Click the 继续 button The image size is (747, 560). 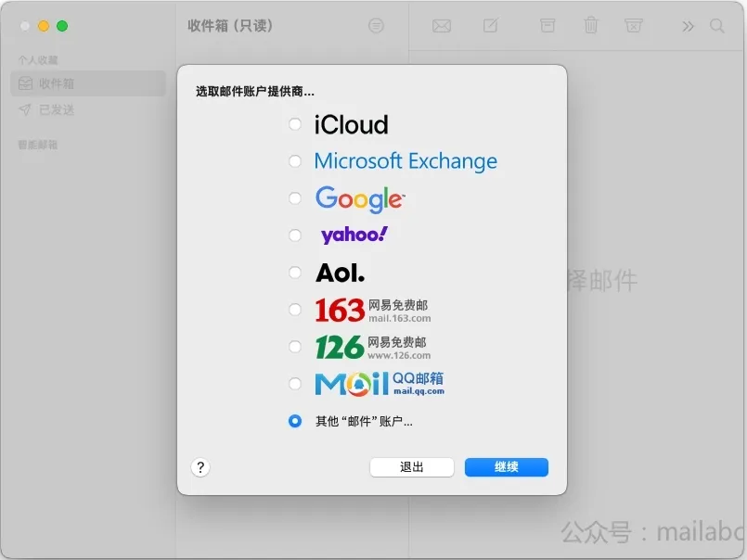click(x=507, y=467)
